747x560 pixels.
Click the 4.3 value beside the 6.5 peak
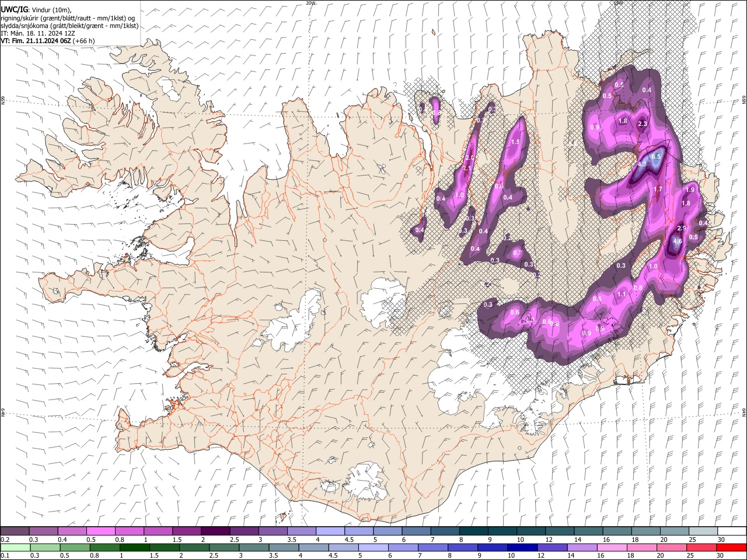[x=642, y=164]
